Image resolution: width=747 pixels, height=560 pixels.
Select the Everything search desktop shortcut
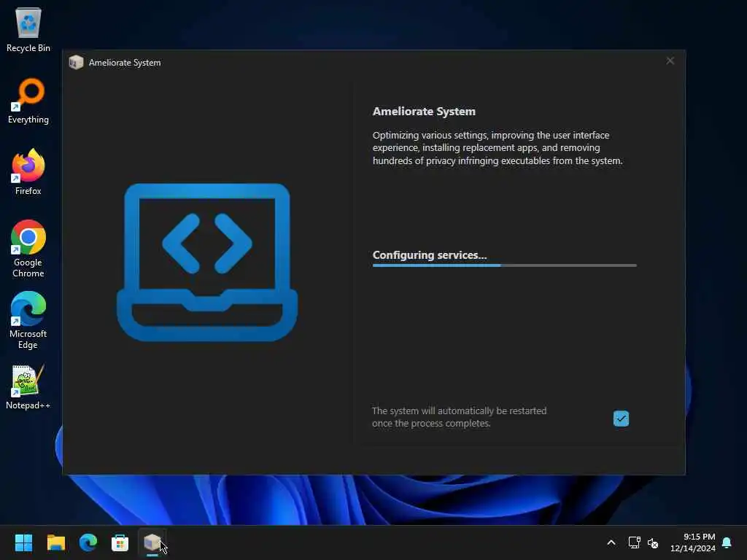28,101
